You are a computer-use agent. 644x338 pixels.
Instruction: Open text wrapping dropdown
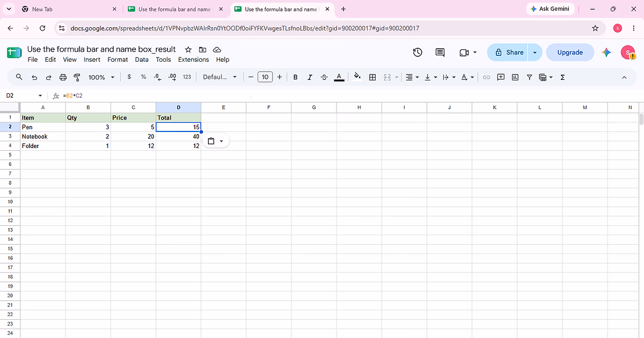tap(448, 77)
